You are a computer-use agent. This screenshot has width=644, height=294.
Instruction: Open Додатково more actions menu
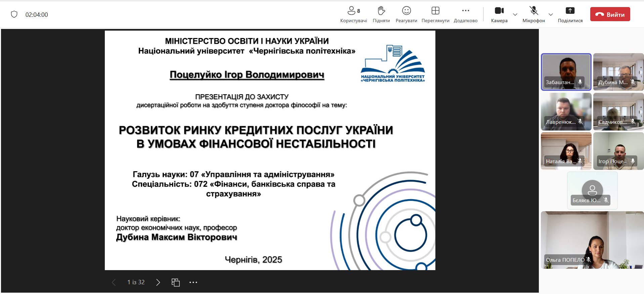[x=466, y=15]
